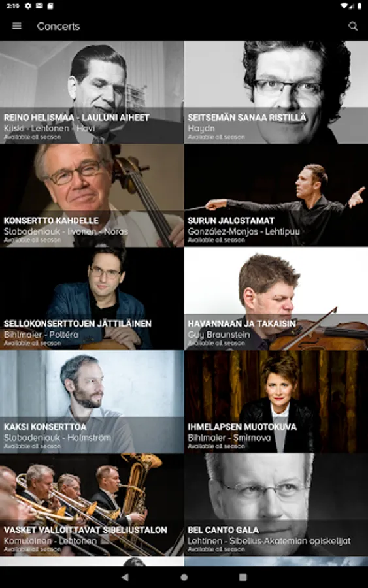Tap the Guy Braunstein performer label
The width and height of the screenshot is (368, 588).
pos(219,335)
